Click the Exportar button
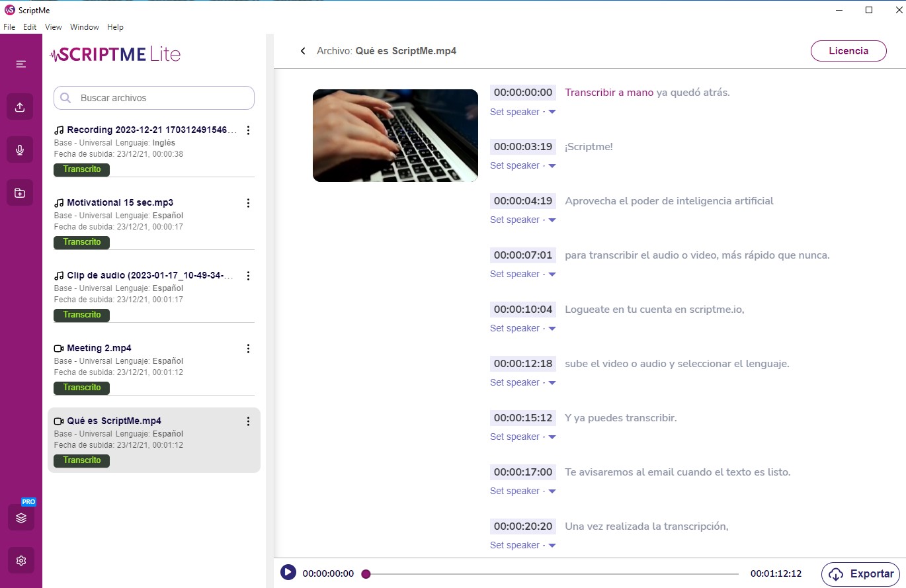Image resolution: width=906 pixels, height=588 pixels. (x=860, y=573)
